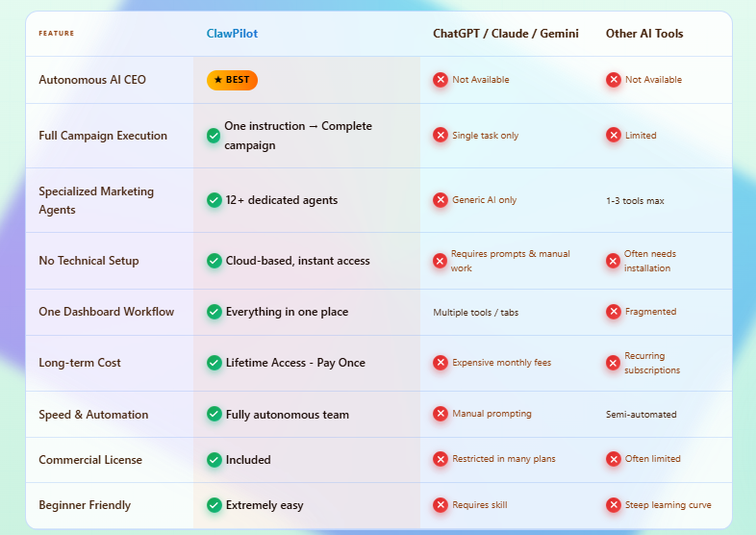
Task: Click the FEATURE column header
Action: [x=57, y=34]
